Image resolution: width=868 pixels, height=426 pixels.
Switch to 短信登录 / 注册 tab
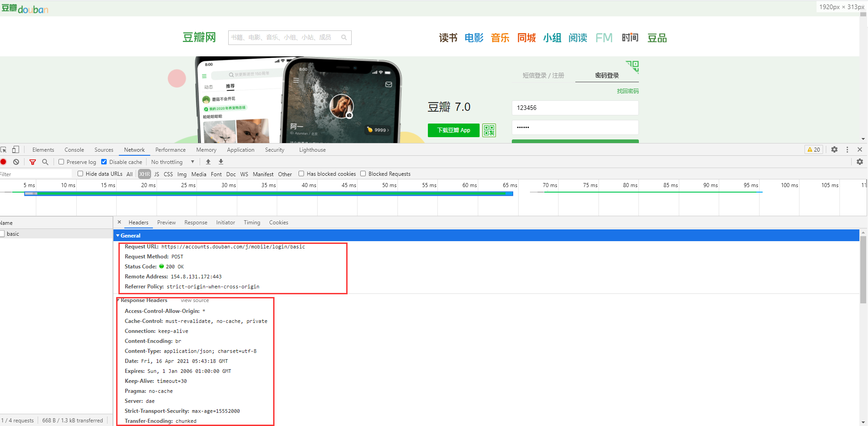click(x=543, y=75)
